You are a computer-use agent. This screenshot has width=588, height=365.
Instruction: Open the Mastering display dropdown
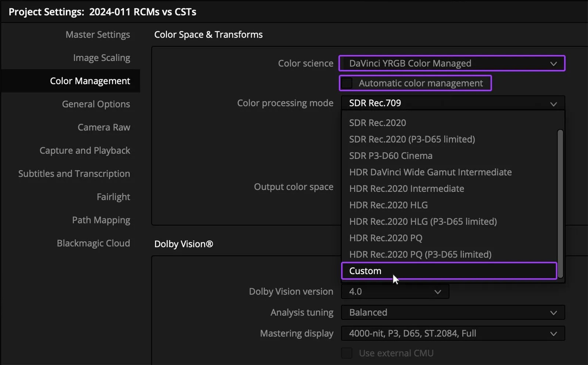[x=453, y=333]
